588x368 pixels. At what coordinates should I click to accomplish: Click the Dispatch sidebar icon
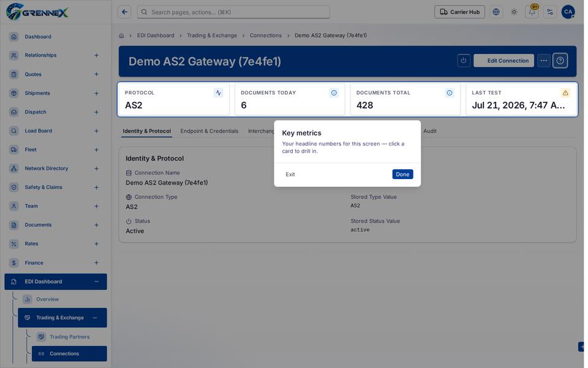pos(14,112)
